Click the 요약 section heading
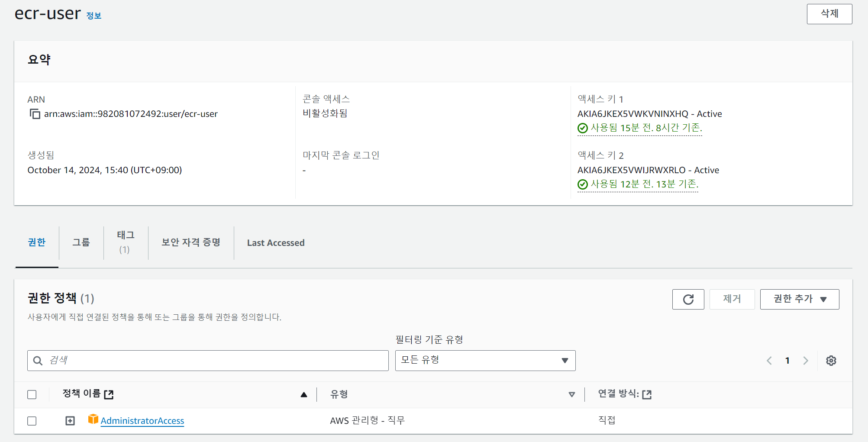The height and width of the screenshot is (442, 868). 39,59
